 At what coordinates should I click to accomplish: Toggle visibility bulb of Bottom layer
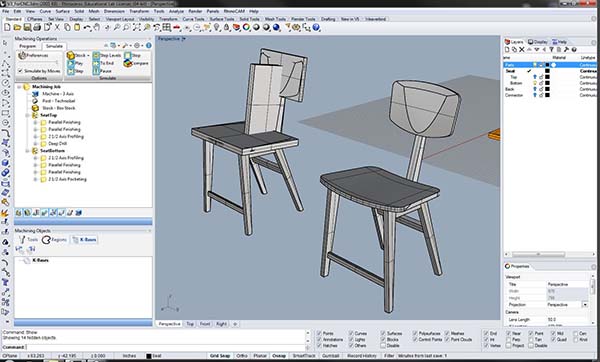[x=535, y=83]
